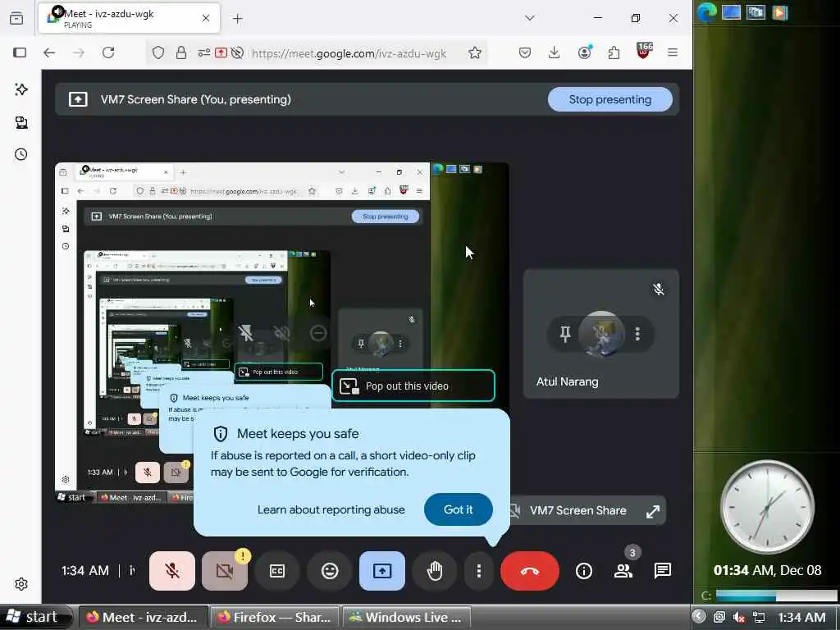
Task: Click the tray icon right of the arrow
Action: click(719, 617)
